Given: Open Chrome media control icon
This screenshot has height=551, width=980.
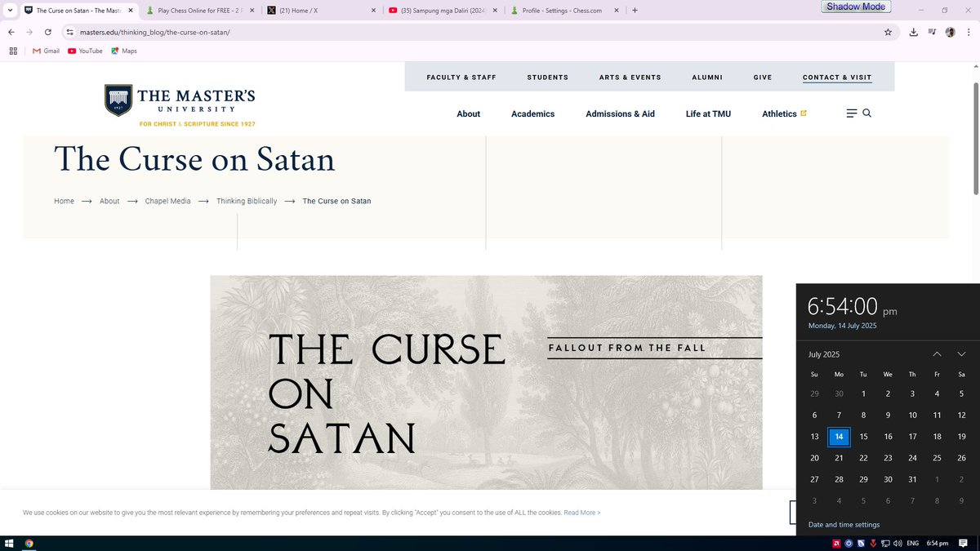Looking at the screenshot, I should tap(932, 32).
